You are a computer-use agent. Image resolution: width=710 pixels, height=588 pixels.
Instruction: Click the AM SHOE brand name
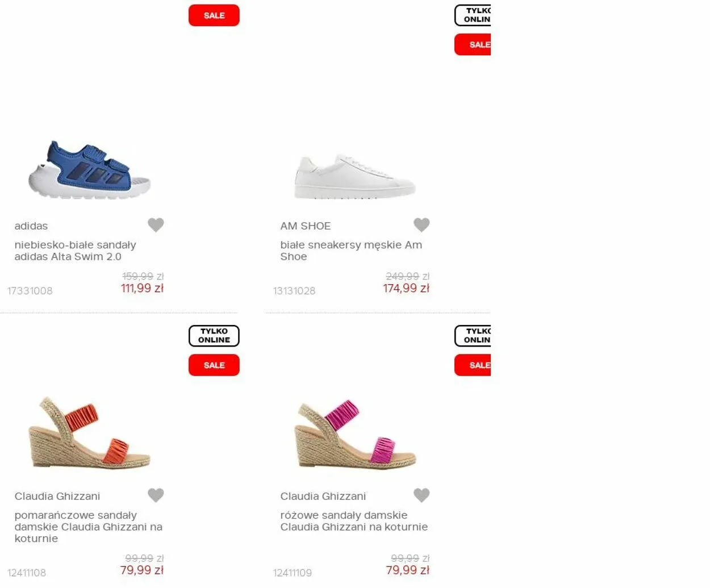(306, 226)
